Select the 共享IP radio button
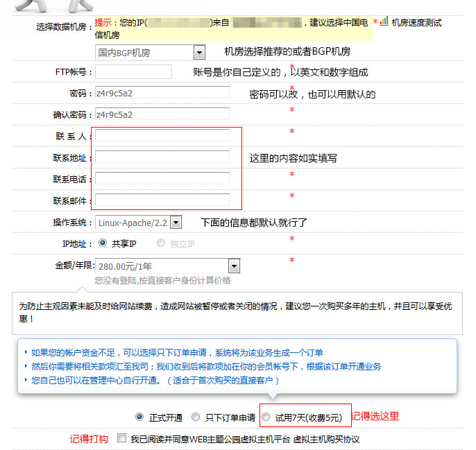 103,243
